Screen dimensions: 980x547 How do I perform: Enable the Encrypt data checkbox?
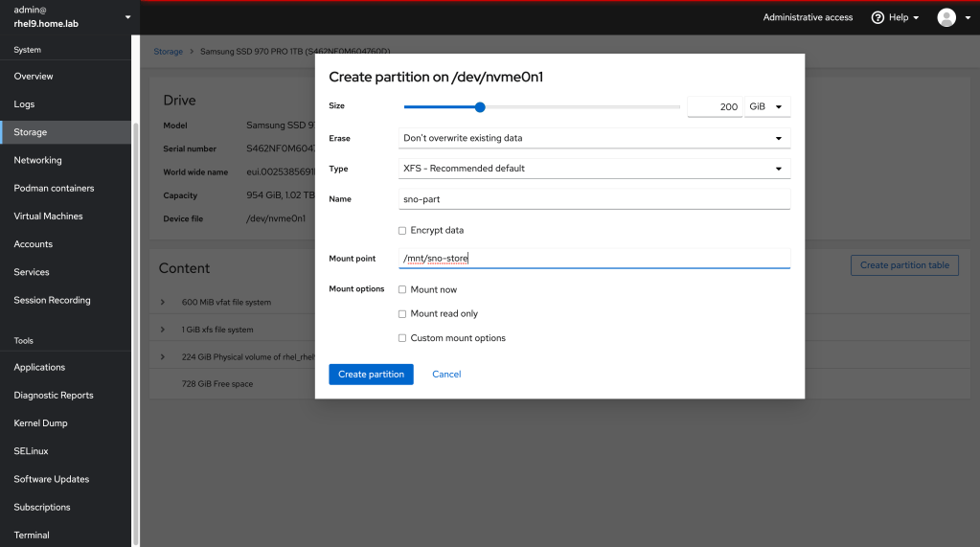coord(402,231)
